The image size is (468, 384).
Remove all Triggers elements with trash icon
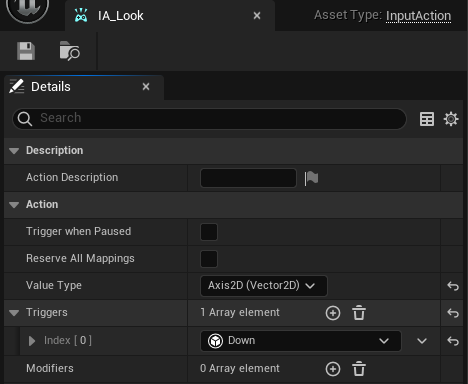(x=359, y=313)
